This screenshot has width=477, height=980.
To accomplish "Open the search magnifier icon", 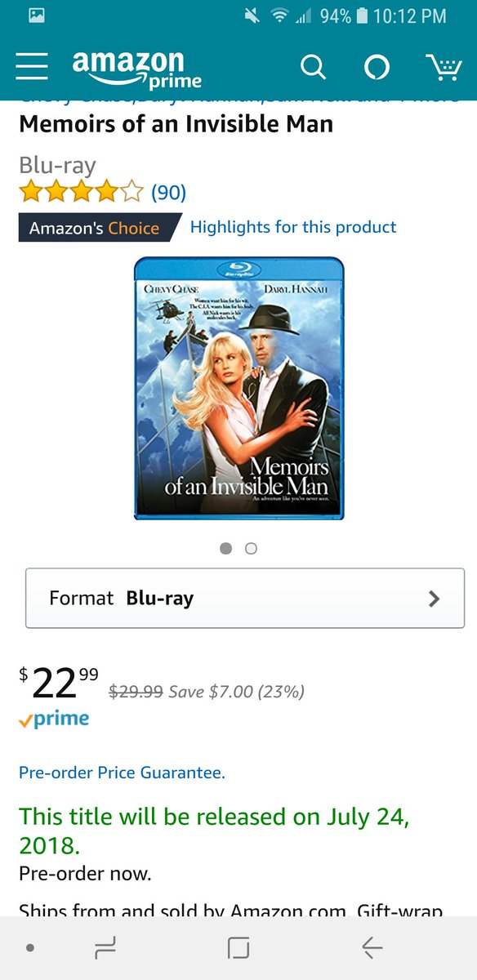I will coord(313,68).
